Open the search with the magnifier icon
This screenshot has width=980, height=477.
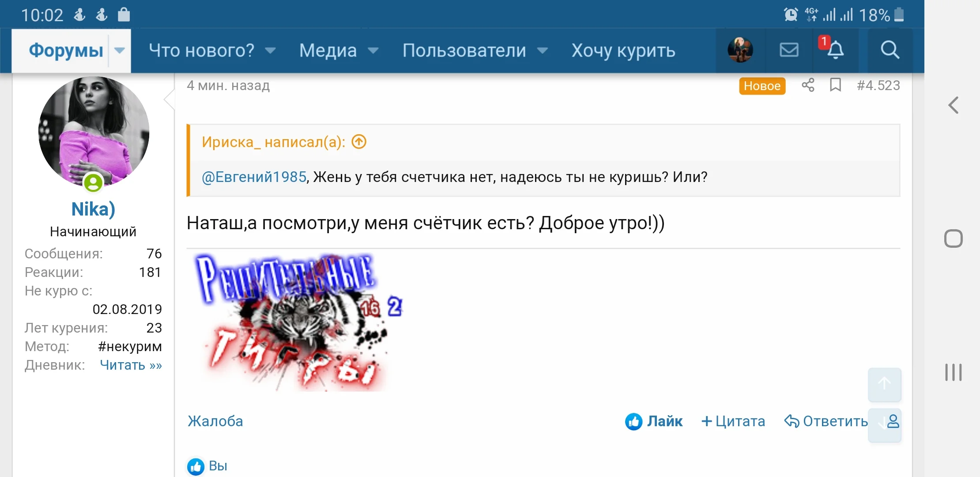click(x=890, y=50)
